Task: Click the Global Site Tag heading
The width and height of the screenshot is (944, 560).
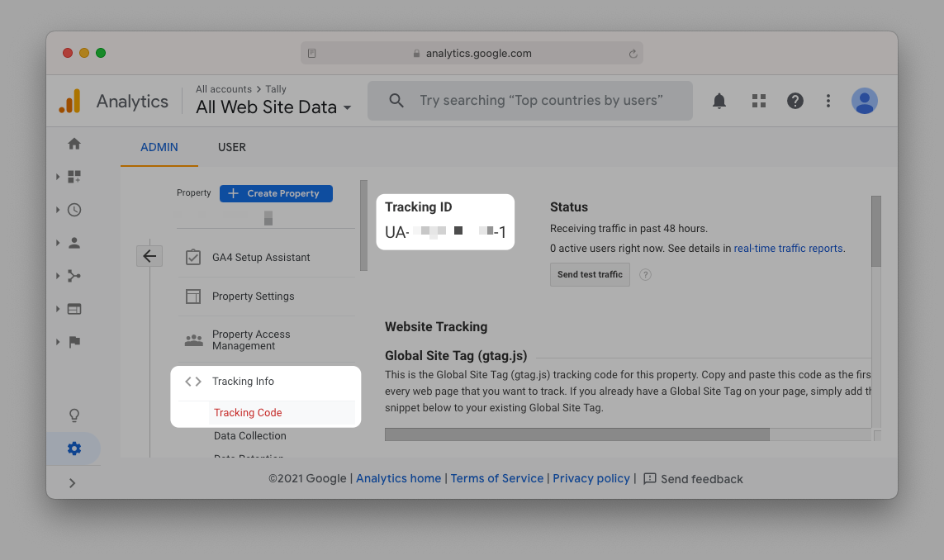Action: coord(456,355)
